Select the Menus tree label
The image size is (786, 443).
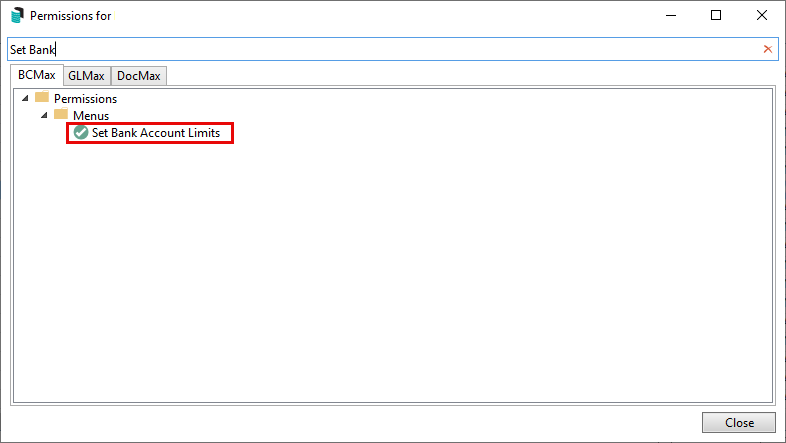(91, 116)
